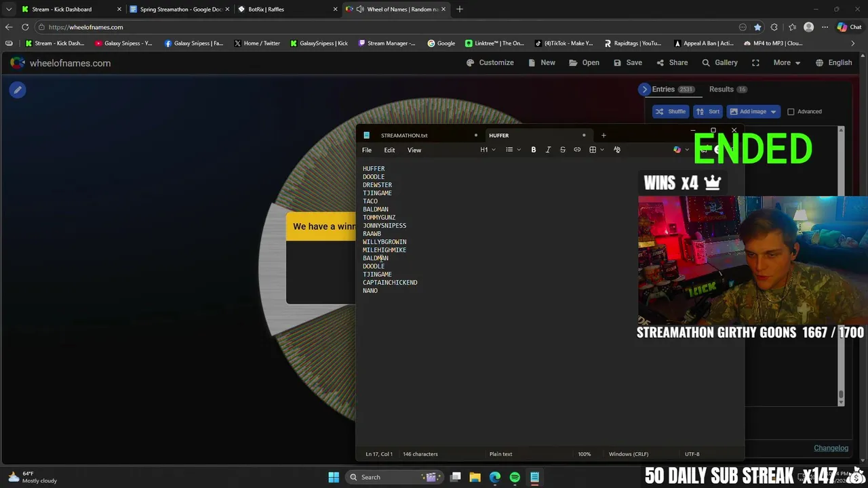The height and width of the screenshot is (488, 868).
Task: Click the blue pencil edit icon
Action: click(x=18, y=89)
